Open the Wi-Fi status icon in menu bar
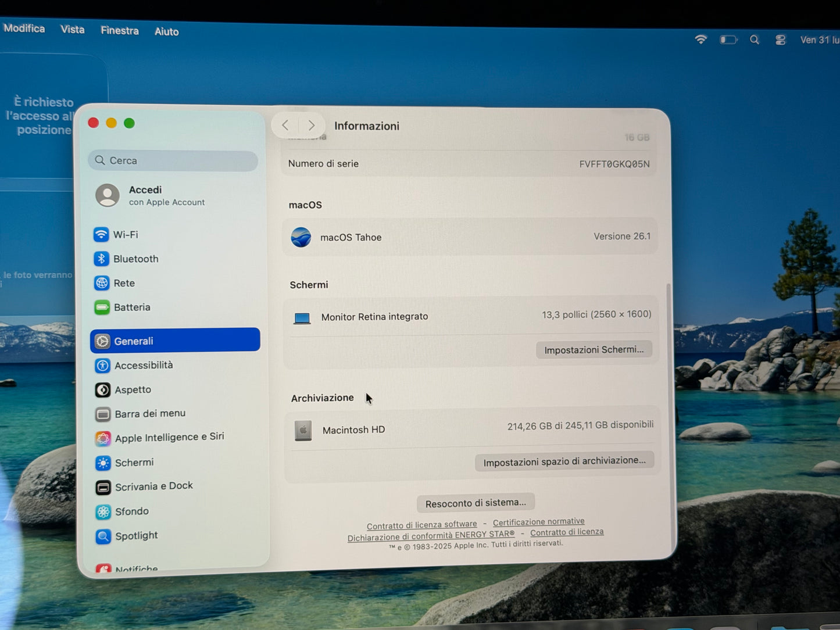840x630 pixels. (701, 40)
